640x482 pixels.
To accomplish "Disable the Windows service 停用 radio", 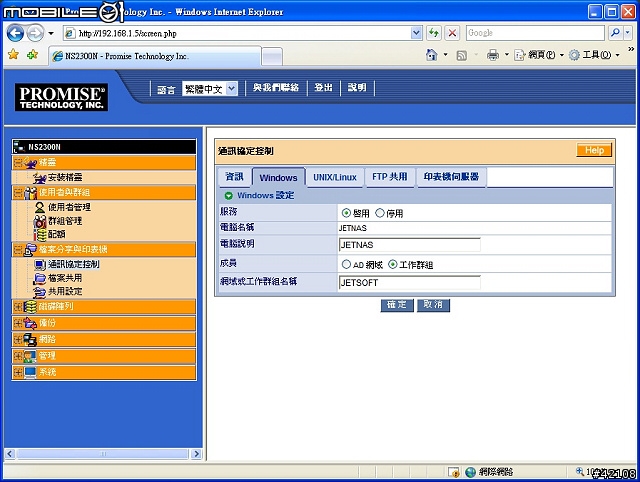I will click(x=380, y=213).
